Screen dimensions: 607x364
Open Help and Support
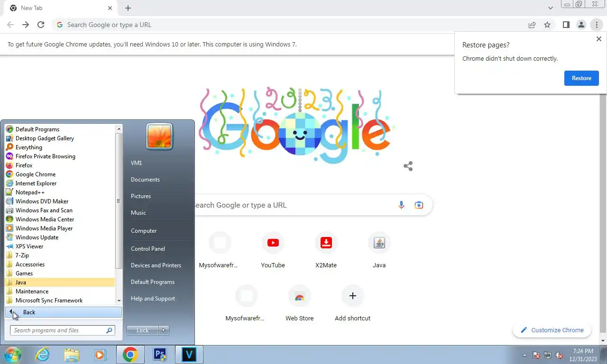click(x=153, y=298)
